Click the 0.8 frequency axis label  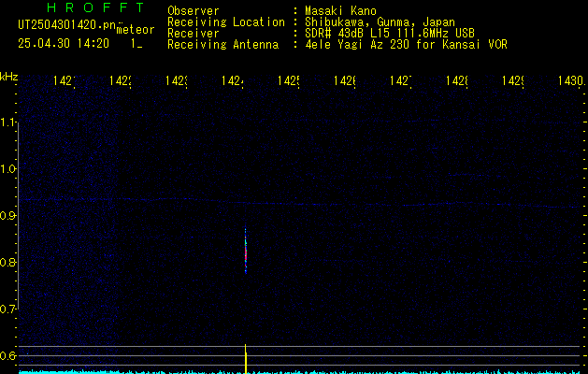click(8, 262)
